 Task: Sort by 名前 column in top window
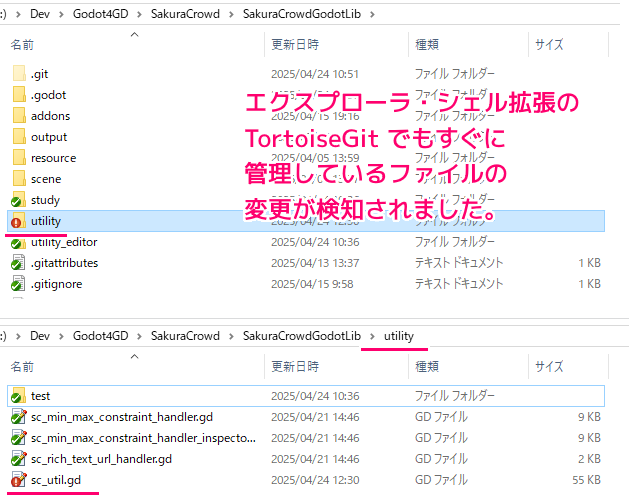(22, 45)
